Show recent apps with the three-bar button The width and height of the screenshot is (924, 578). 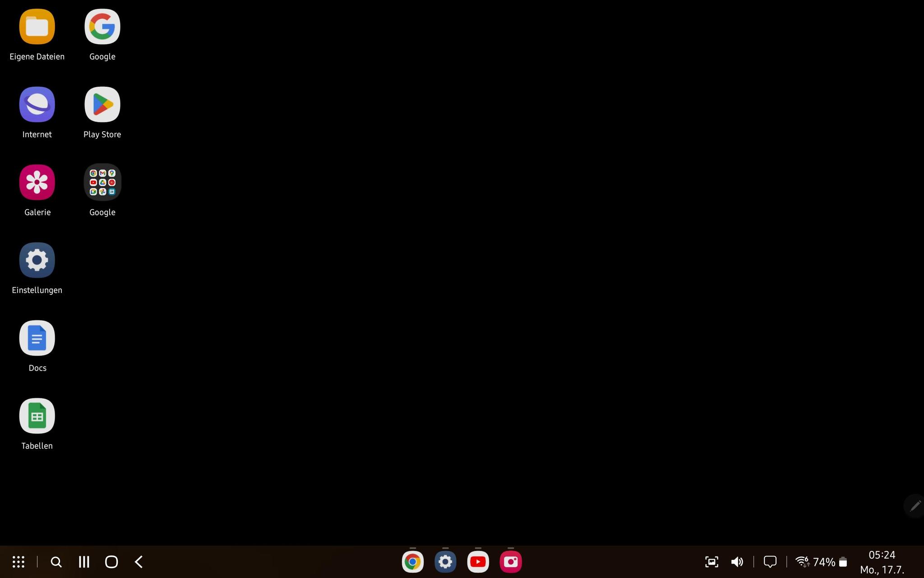coord(84,562)
